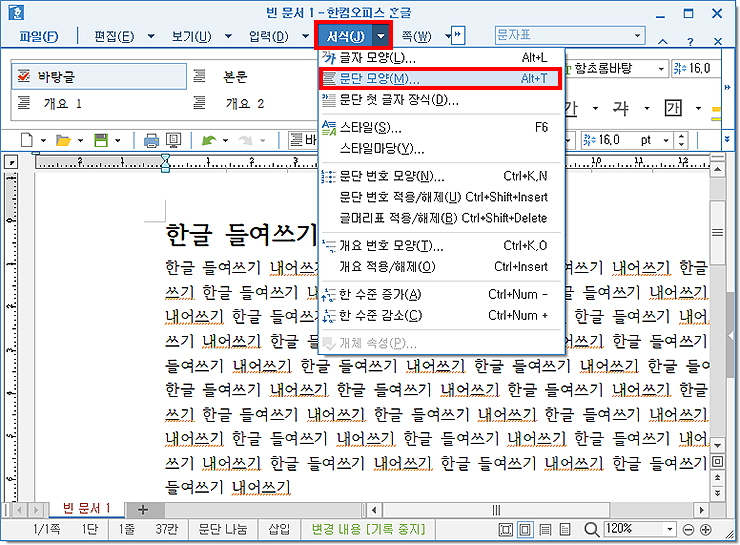Click the zoom magnifier icon in status bar
This screenshot has width=740, height=545.
(591, 529)
